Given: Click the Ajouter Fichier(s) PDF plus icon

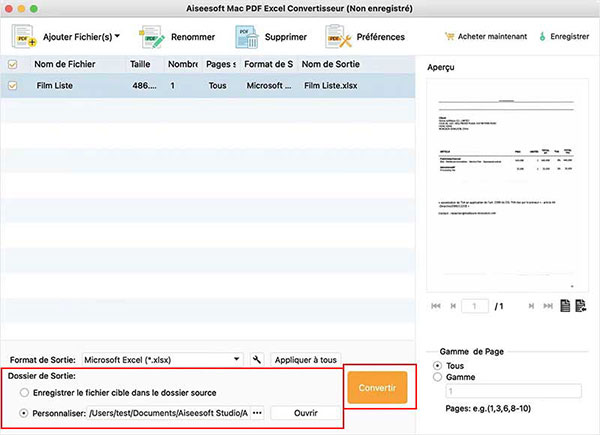Looking at the screenshot, I should pyautogui.click(x=24, y=37).
